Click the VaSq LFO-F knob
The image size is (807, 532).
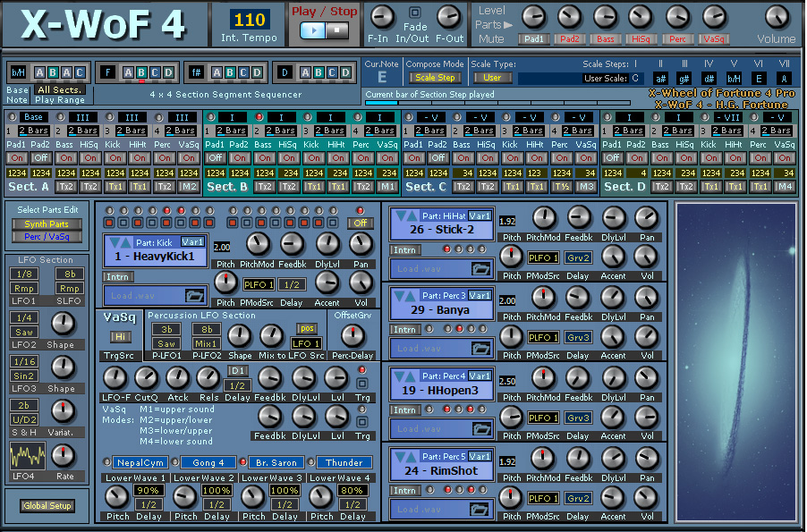[115, 378]
